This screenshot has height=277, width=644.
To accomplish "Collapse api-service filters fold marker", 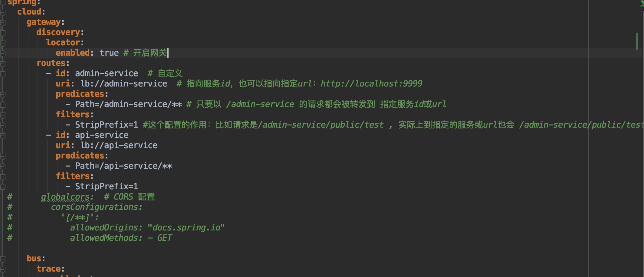I will pos(3,177).
